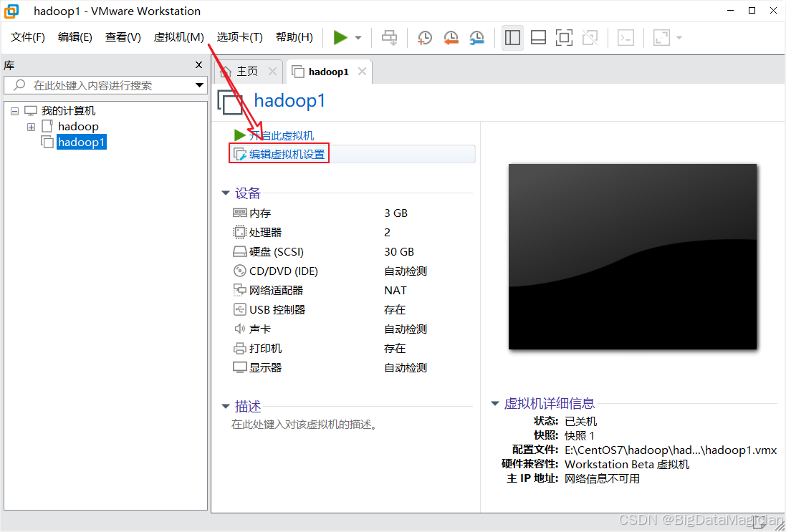Click the green power-on play toolbar button
786x532 pixels.
coord(340,37)
